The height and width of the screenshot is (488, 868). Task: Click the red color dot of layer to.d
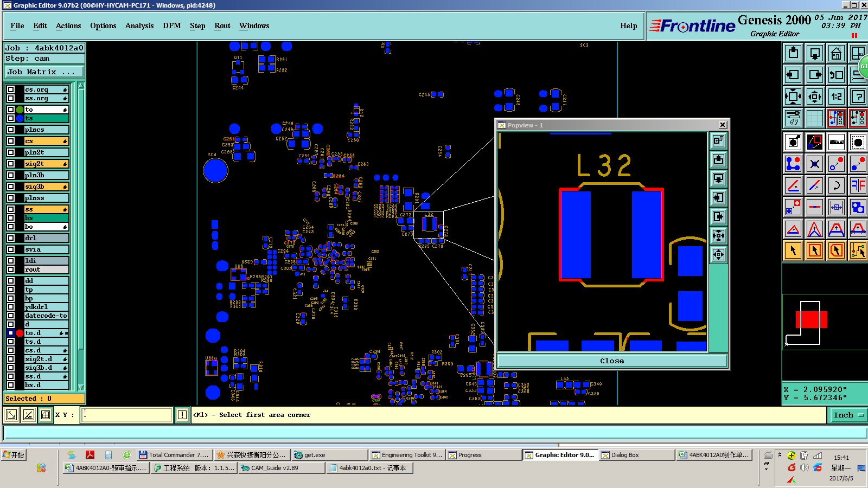20,333
